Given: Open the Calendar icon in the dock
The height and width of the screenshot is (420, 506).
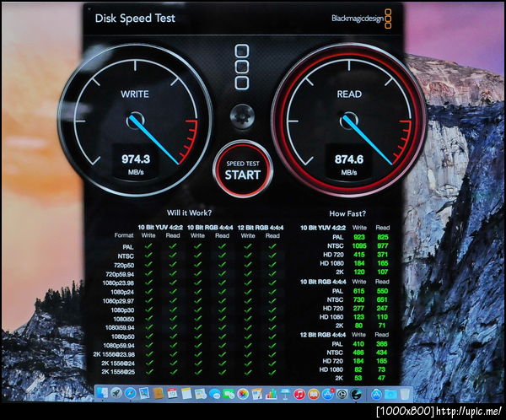Looking at the screenshot, I should (x=172, y=394).
